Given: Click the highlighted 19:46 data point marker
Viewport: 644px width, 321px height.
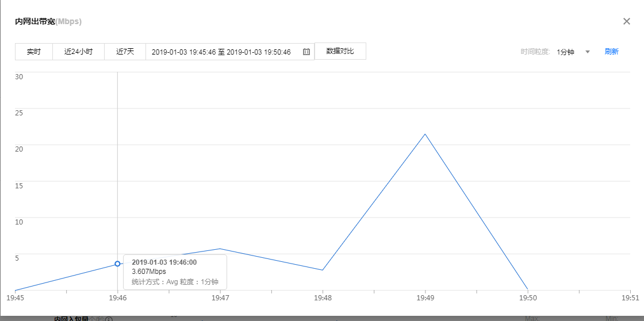Looking at the screenshot, I should 117,264.
